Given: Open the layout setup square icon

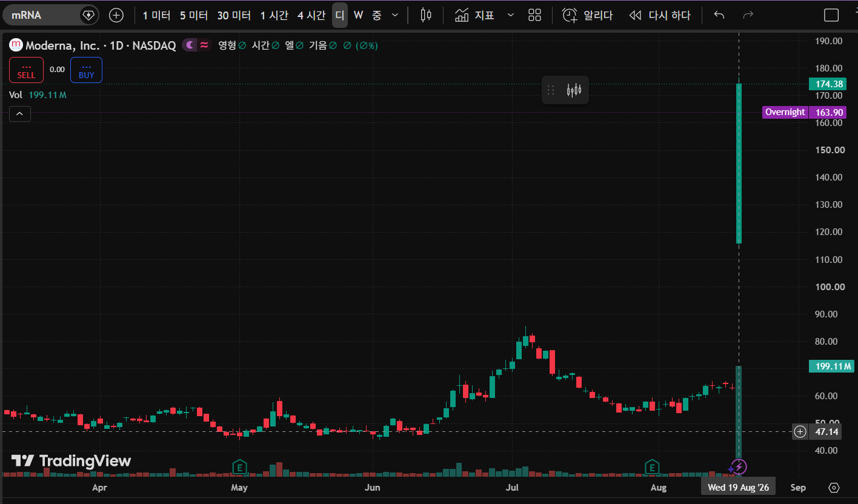Looking at the screenshot, I should point(831,15).
